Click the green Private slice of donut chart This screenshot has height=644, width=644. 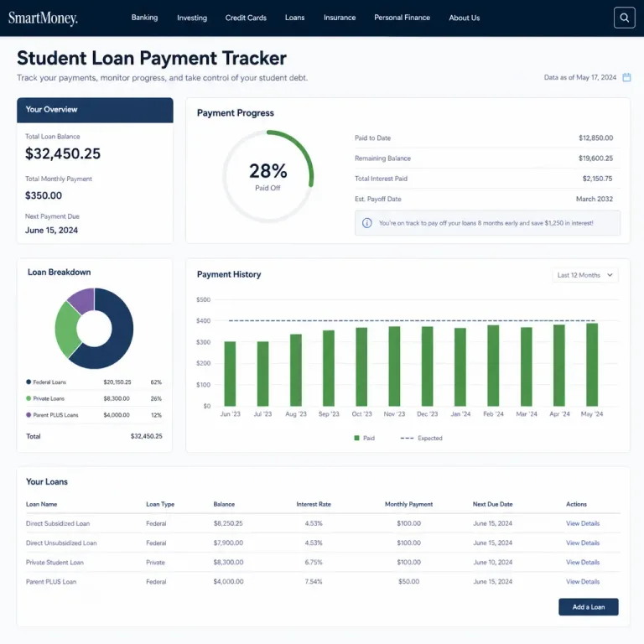tap(66, 330)
